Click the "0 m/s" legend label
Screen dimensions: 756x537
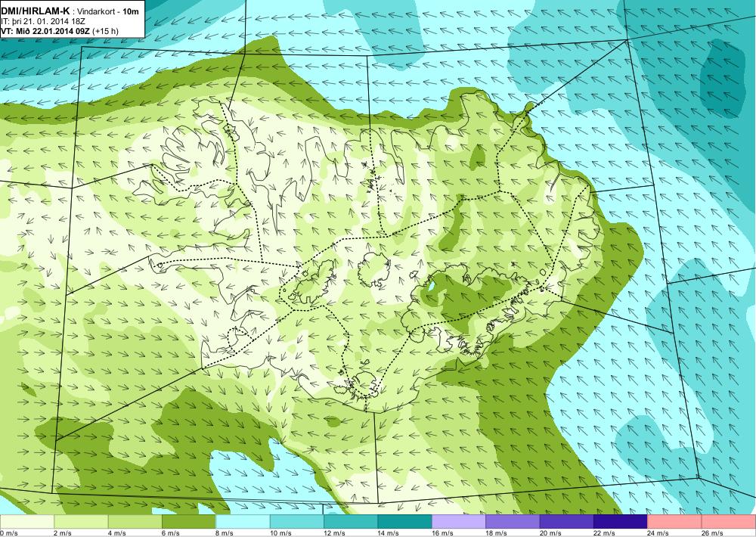point(8,533)
